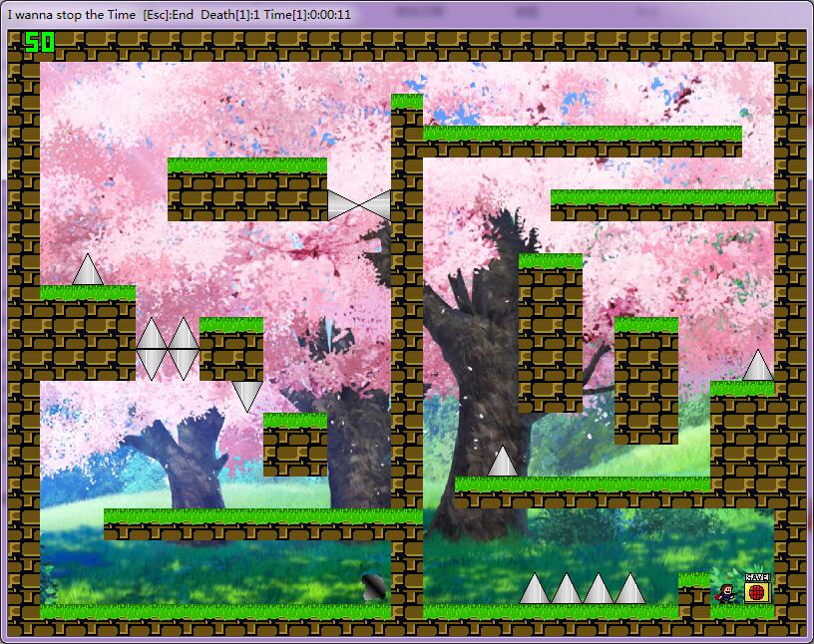Click the Time counter 0:00:11 in the title bar
Screen dimensions: 814x644
pyautogui.click(x=307, y=15)
